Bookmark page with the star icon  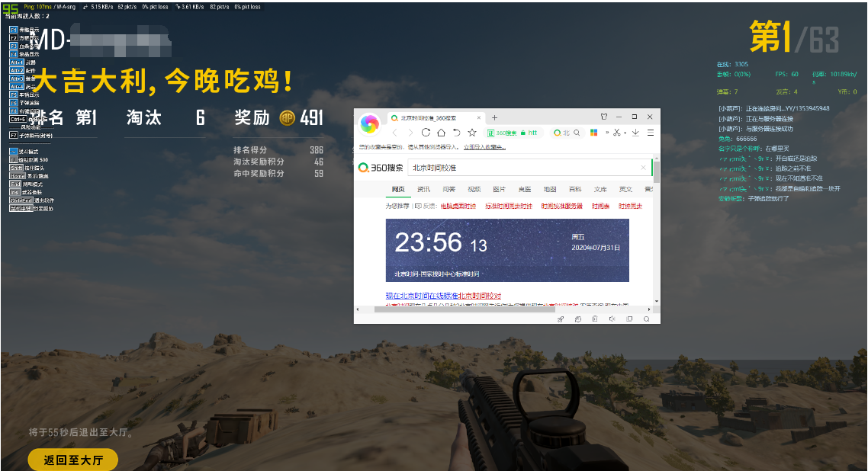[x=472, y=132]
